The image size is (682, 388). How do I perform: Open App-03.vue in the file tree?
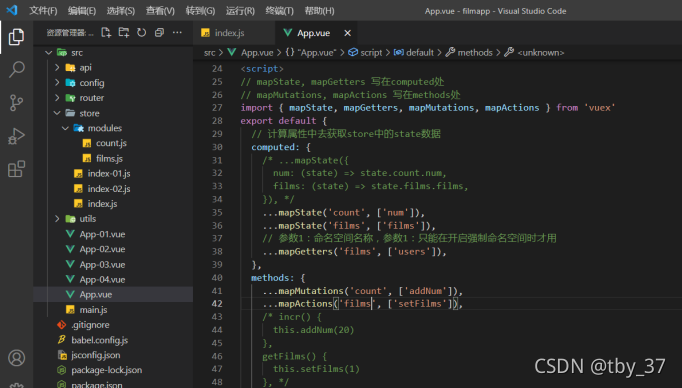(x=113, y=264)
